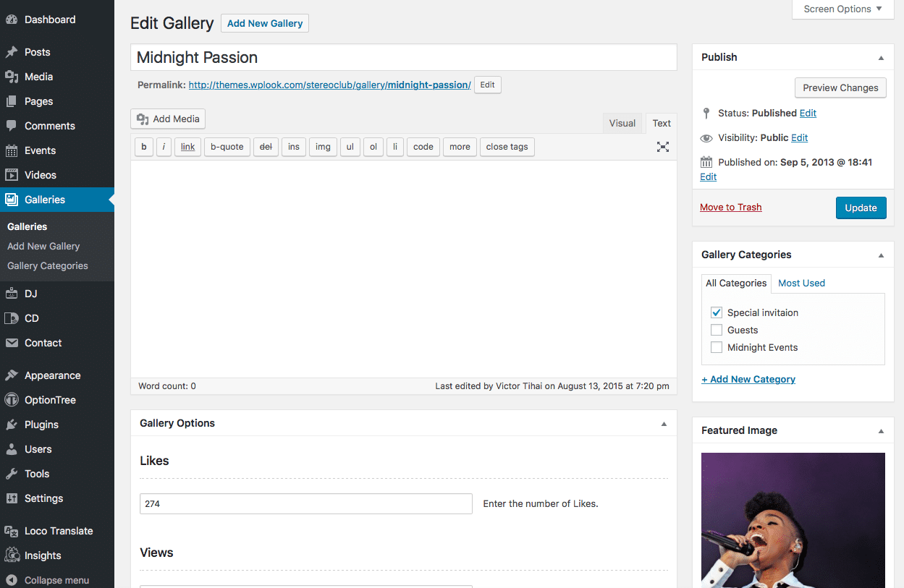Viewport: 904px width, 588px height.
Task: Click the permalink Edit button
Action: [488, 85]
